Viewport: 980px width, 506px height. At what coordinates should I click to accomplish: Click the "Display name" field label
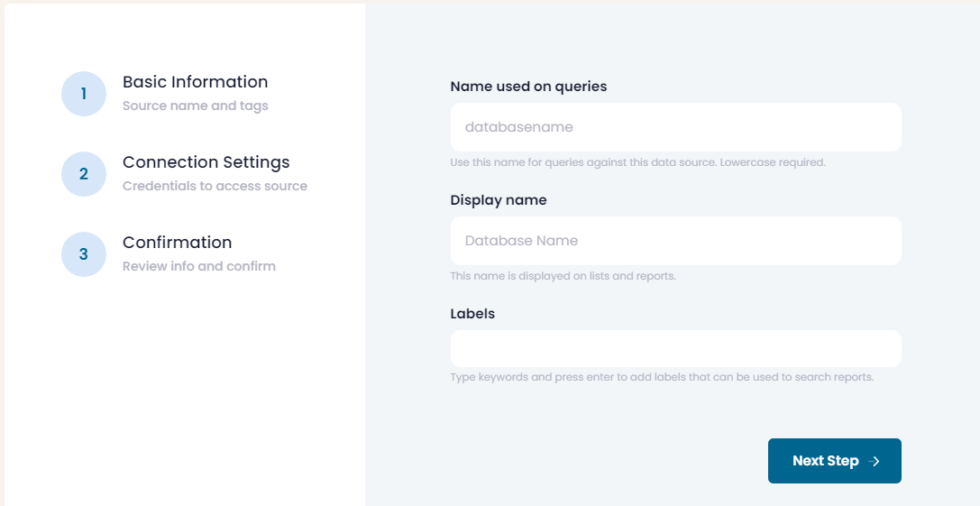pyautogui.click(x=499, y=200)
